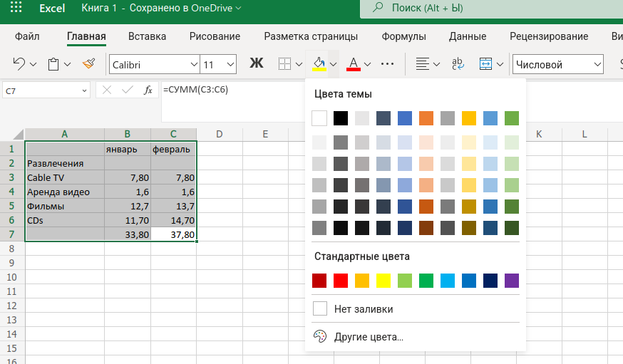Select the Format Painter brush icon
Image resolution: width=623 pixels, height=364 pixels.
(x=88, y=63)
